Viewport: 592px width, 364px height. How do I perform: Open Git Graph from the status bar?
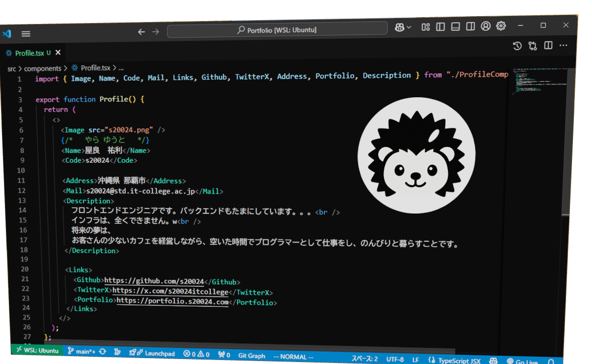pyautogui.click(x=252, y=356)
